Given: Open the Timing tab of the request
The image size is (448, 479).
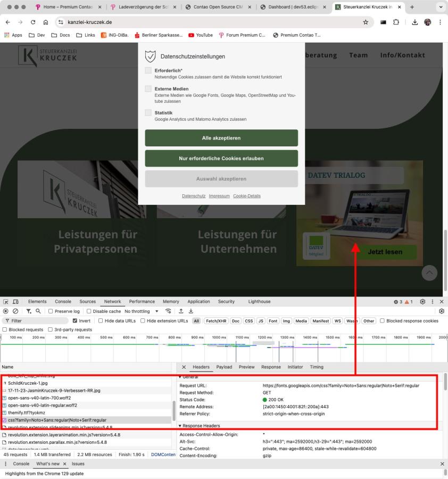Looking at the screenshot, I should tap(317, 367).
